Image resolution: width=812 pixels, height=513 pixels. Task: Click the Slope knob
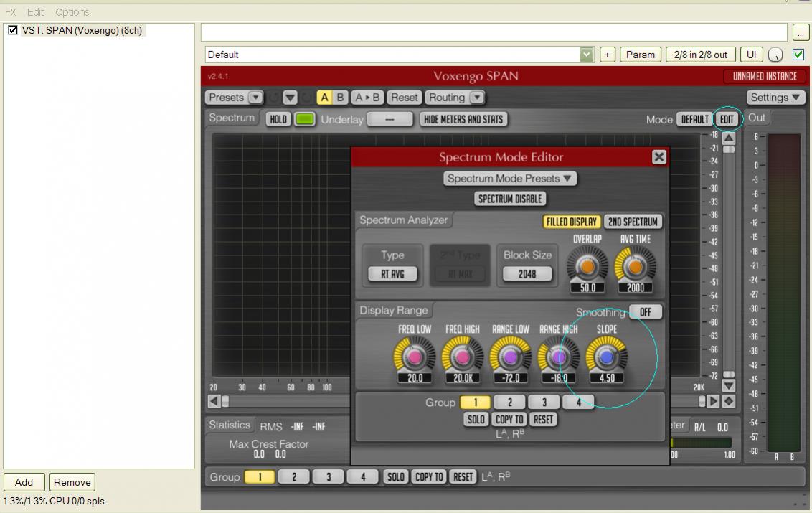coord(606,357)
